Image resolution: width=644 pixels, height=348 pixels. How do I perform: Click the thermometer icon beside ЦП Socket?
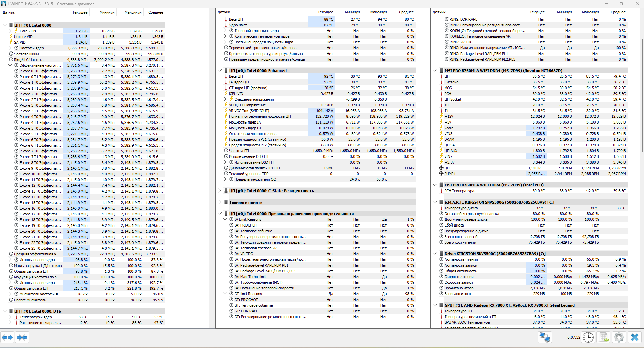coord(441,99)
